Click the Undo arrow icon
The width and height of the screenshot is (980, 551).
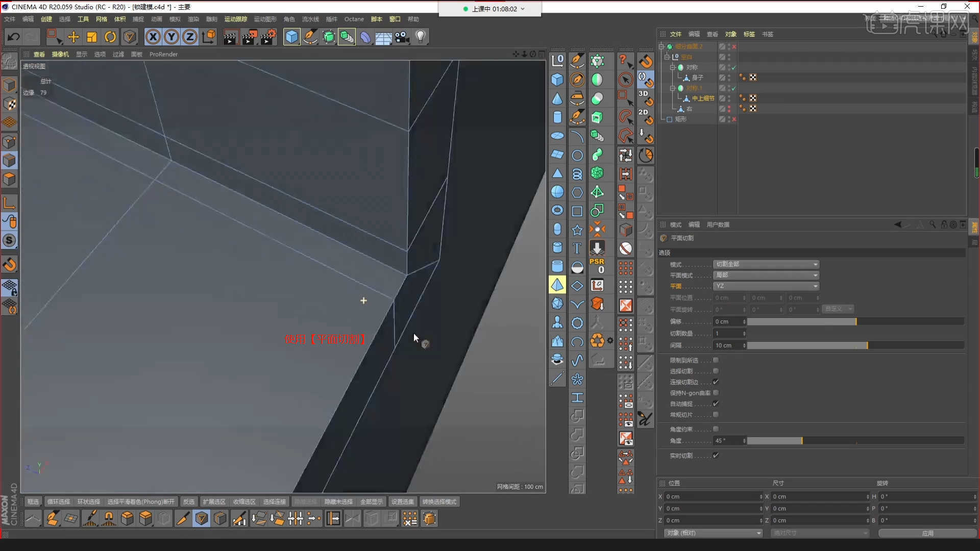click(14, 37)
